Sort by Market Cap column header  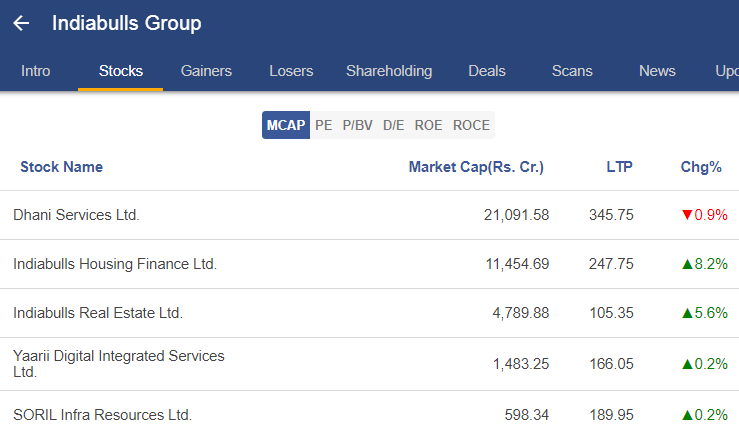pos(476,167)
